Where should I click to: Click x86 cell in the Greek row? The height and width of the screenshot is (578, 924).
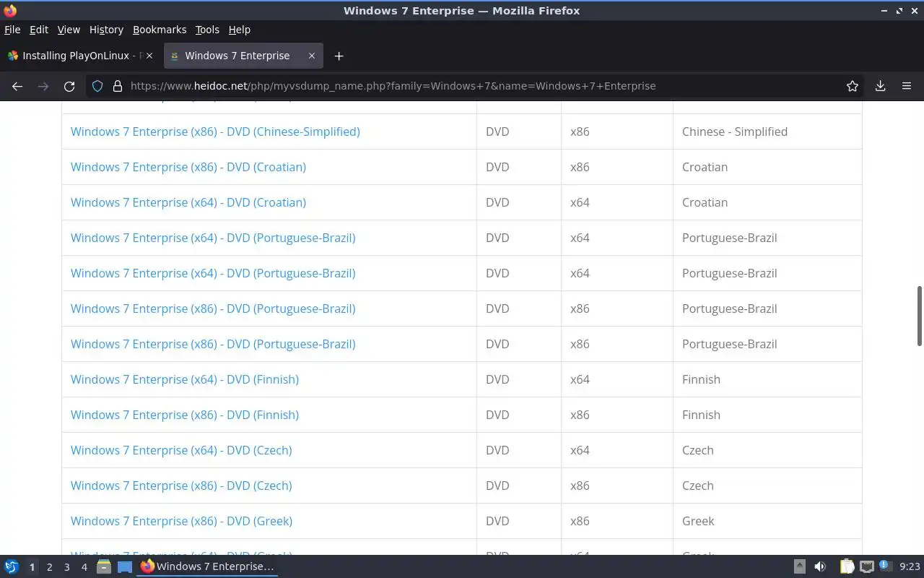click(x=617, y=521)
